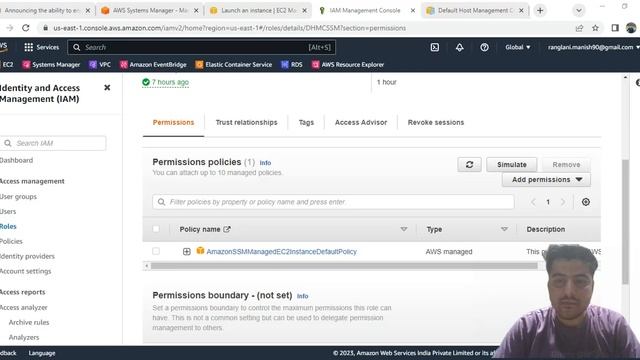Switch to Trust relationships tab
640x360 pixels.
pyautogui.click(x=246, y=122)
